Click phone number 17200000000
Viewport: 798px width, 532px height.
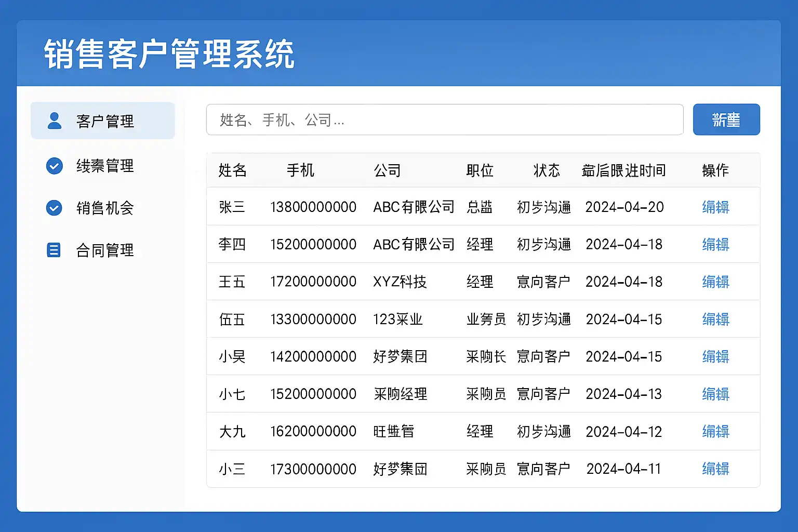[313, 282]
